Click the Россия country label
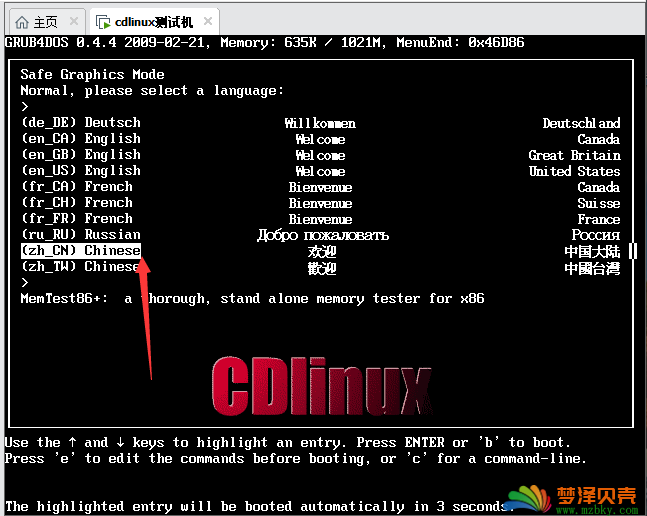 (596, 235)
